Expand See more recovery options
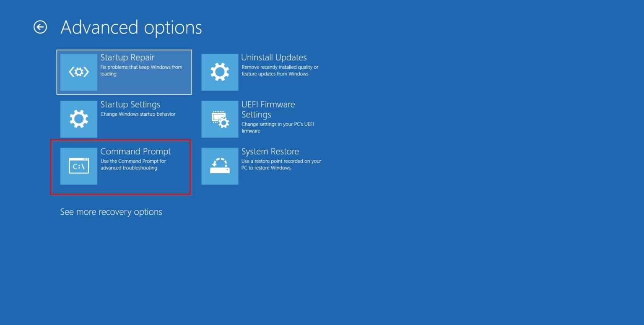644x325 pixels. (x=111, y=212)
